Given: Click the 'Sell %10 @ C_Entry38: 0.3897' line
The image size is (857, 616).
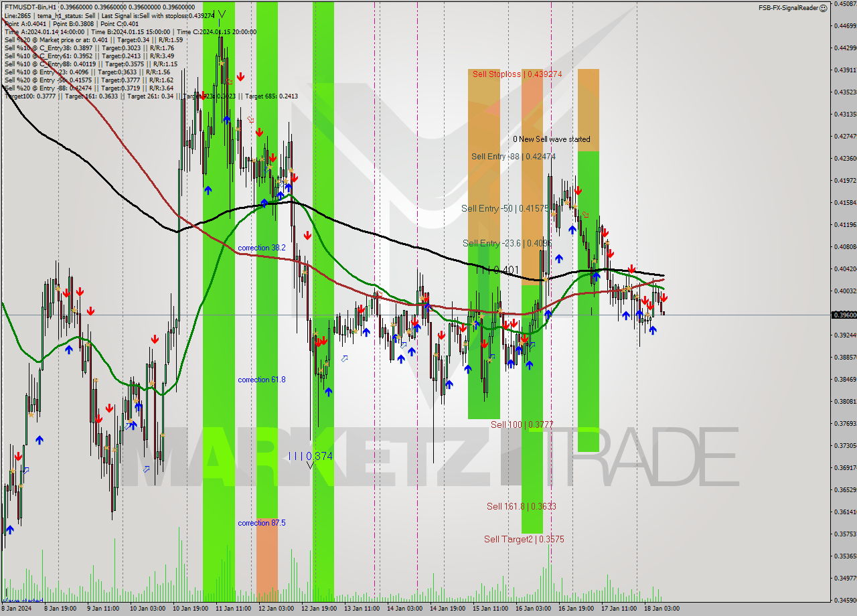Looking at the screenshot, I should point(88,48).
